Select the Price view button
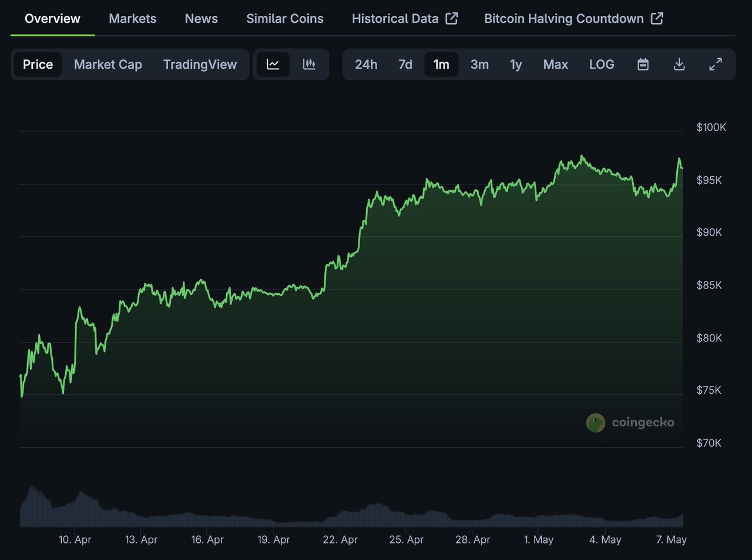The image size is (752, 560). pos(38,65)
